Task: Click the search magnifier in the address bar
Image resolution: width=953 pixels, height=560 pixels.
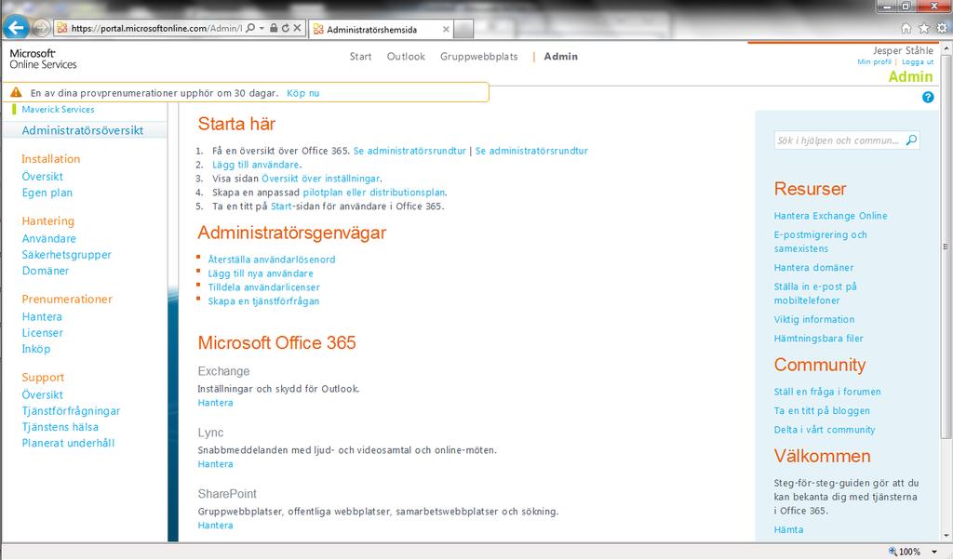Action: 250,28
